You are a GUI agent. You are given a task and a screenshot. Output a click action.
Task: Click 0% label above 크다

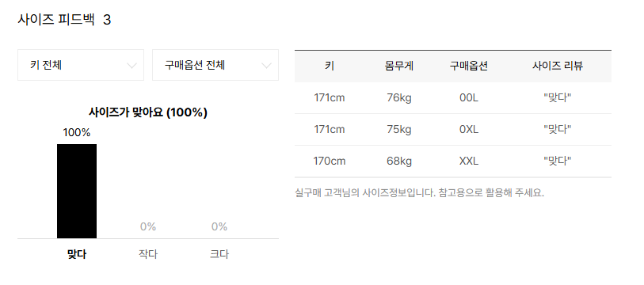(219, 226)
